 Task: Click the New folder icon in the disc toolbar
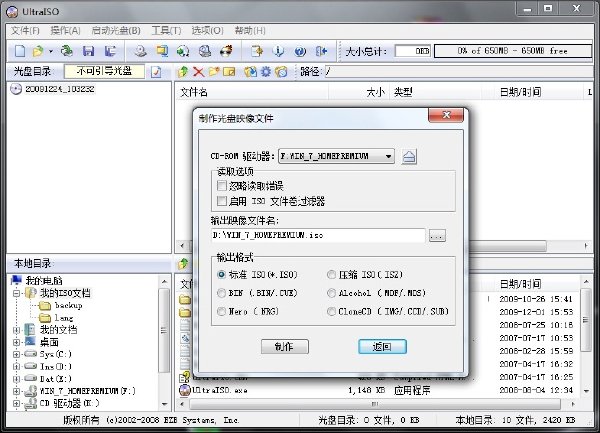pyautogui.click(x=214, y=72)
